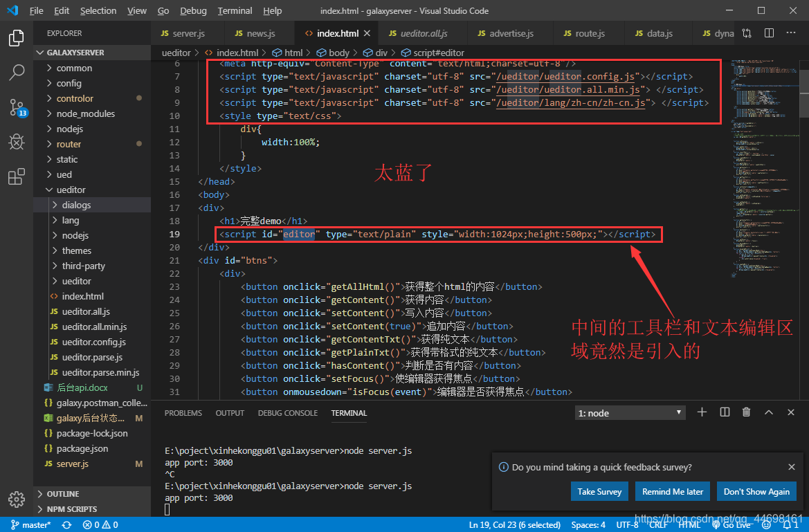Open package.json in the explorer
The width and height of the screenshot is (809, 532).
(x=92, y=448)
